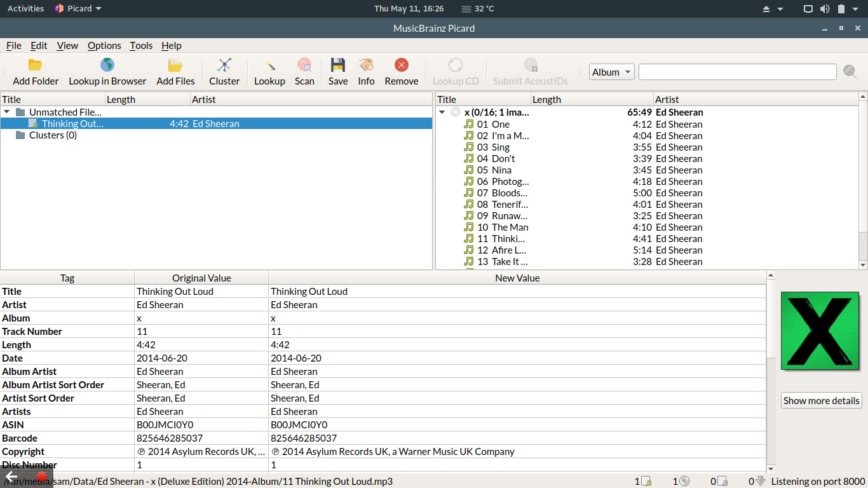The width and height of the screenshot is (868, 488).
Task: Collapse the Unmatched Files tree node
Action: pos(7,112)
